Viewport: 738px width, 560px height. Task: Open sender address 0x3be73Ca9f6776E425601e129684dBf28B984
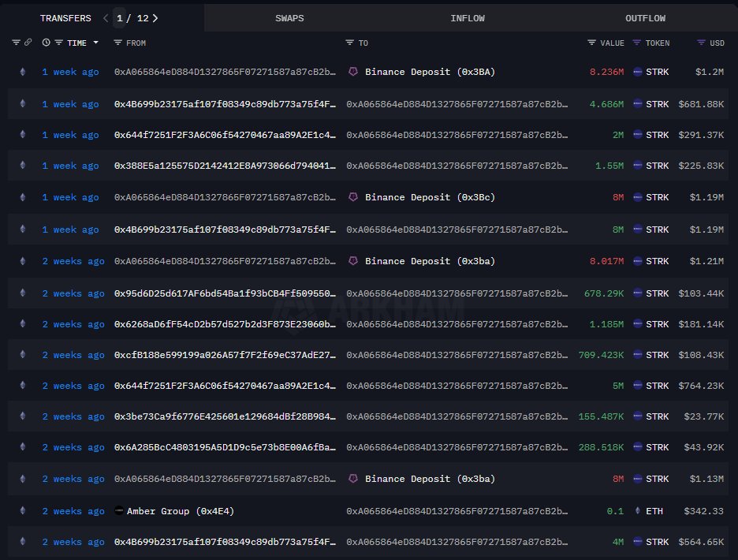[225, 416]
